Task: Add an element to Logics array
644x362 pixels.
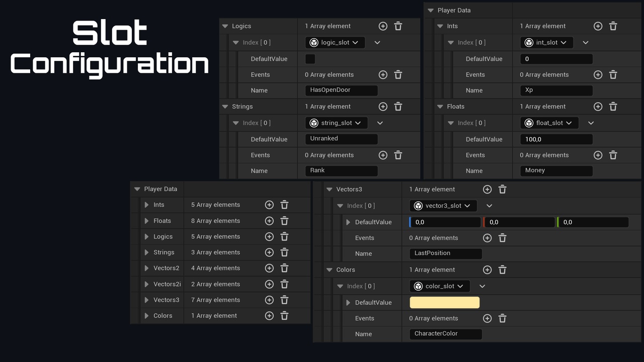Action: [383, 26]
